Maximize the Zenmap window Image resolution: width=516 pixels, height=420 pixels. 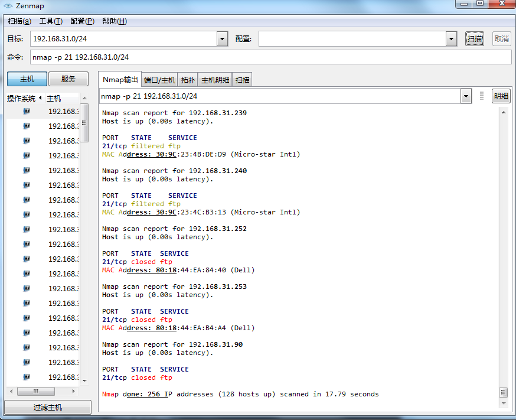(480, 4)
